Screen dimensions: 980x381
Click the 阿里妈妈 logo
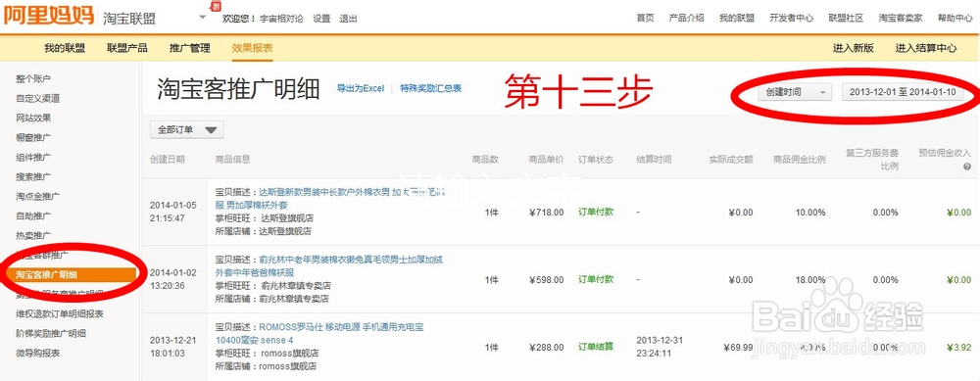(x=48, y=16)
